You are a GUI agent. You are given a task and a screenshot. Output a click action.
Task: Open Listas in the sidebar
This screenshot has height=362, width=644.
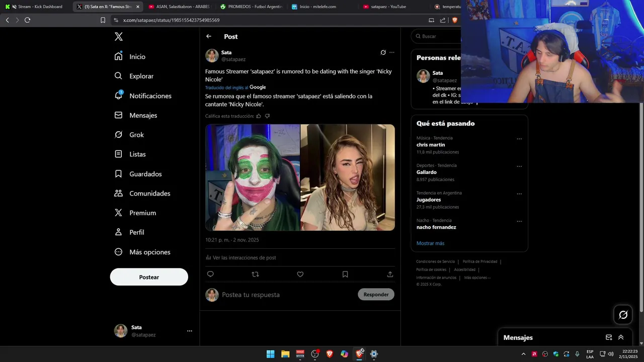(130, 154)
